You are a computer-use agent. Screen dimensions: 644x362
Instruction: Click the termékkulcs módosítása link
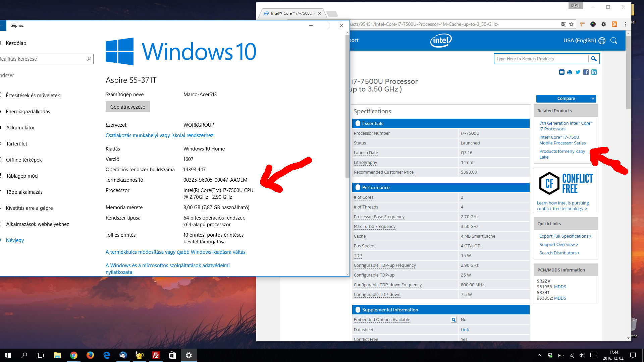pyautogui.click(x=175, y=252)
